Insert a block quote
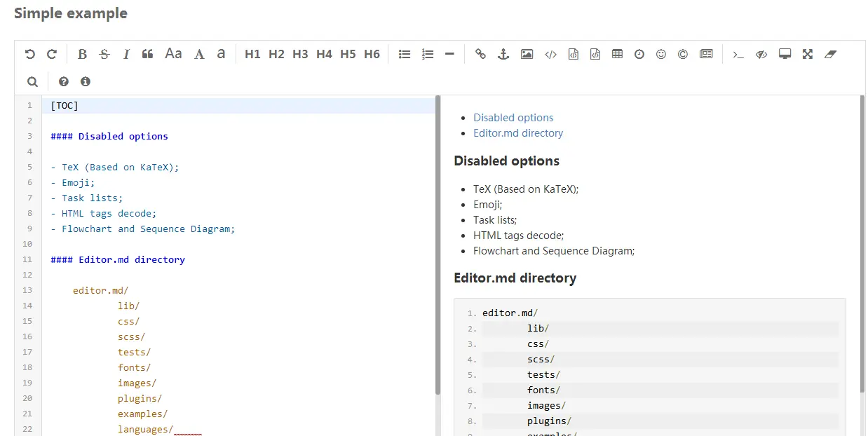Image resolution: width=868 pixels, height=436 pixels. (x=147, y=54)
